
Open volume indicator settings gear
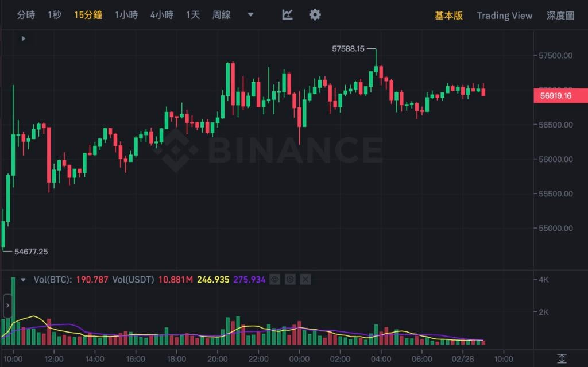point(290,280)
